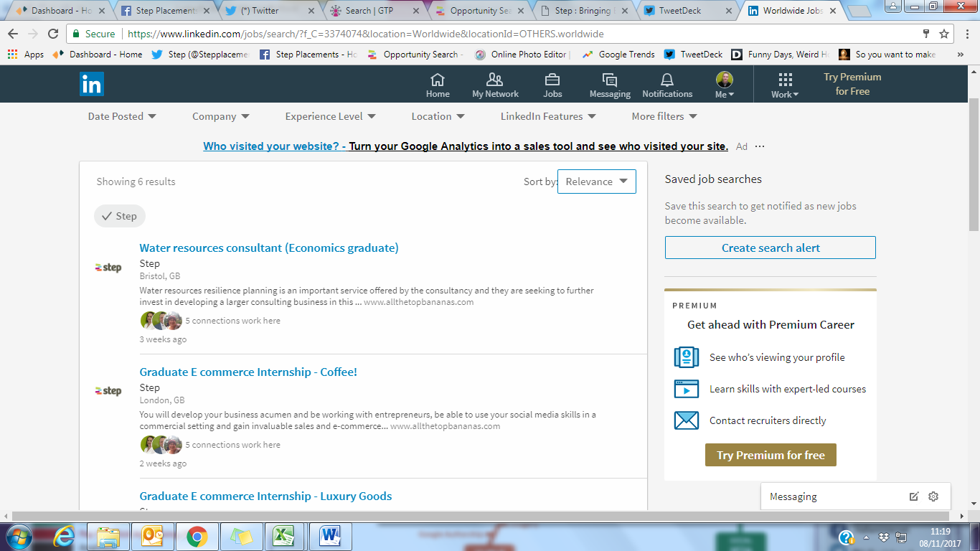Open the Jobs briefcase icon
Screen dimensions: 980x551
tap(552, 80)
